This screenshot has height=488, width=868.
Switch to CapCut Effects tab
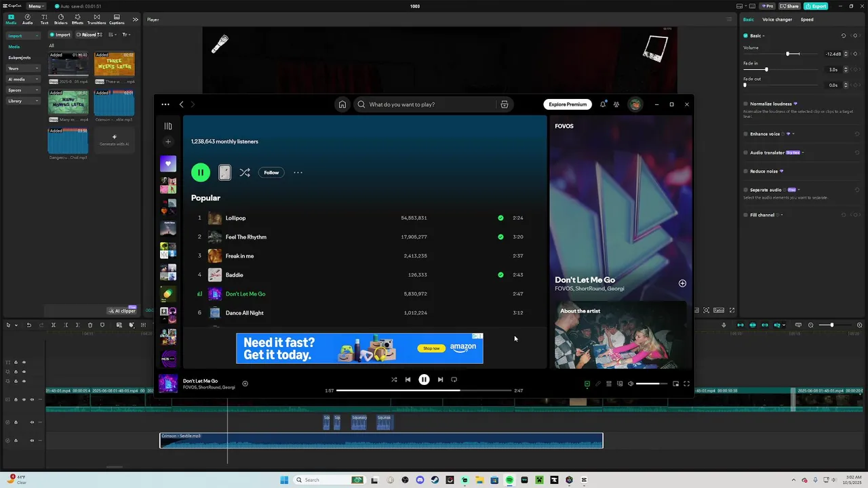click(77, 19)
